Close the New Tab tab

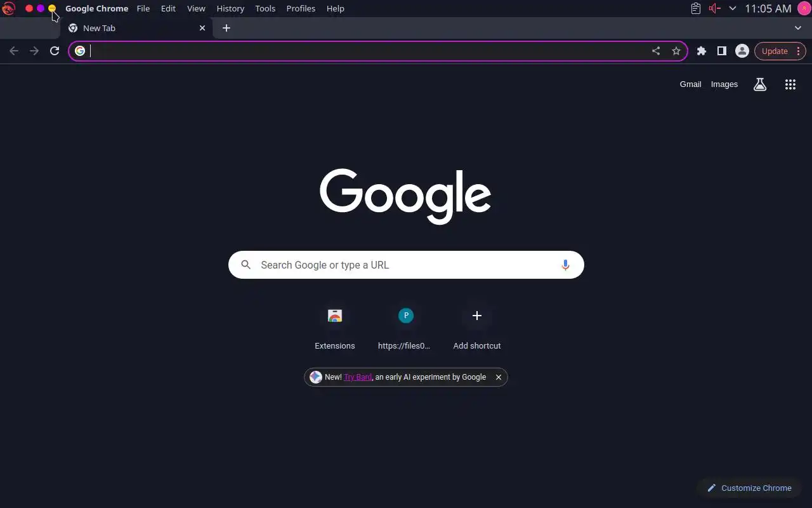click(x=202, y=28)
